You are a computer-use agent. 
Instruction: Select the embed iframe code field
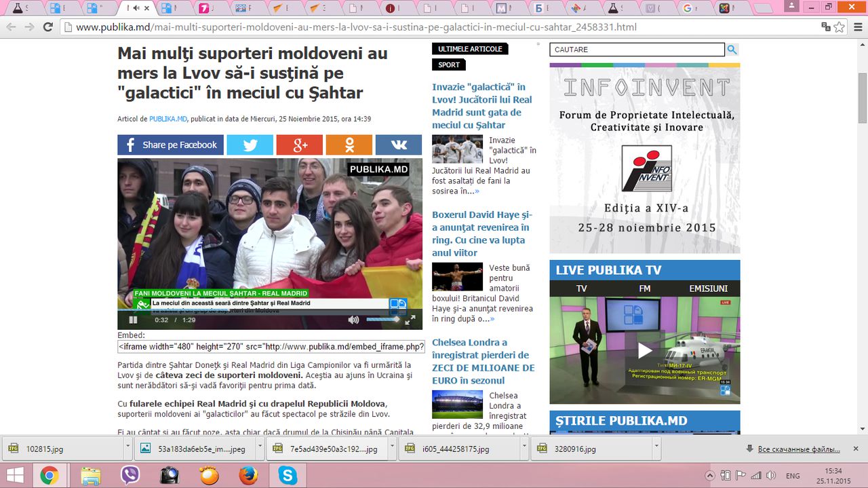point(271,347)
